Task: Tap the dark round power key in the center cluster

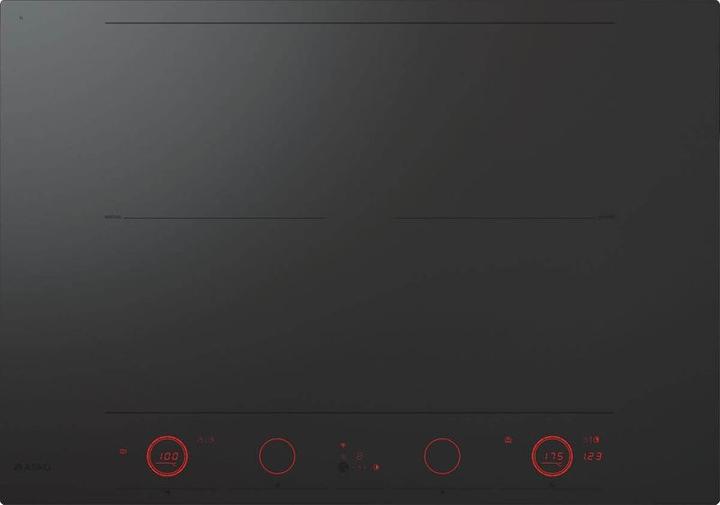Action: pyautogui.click(x=342, y=468)
